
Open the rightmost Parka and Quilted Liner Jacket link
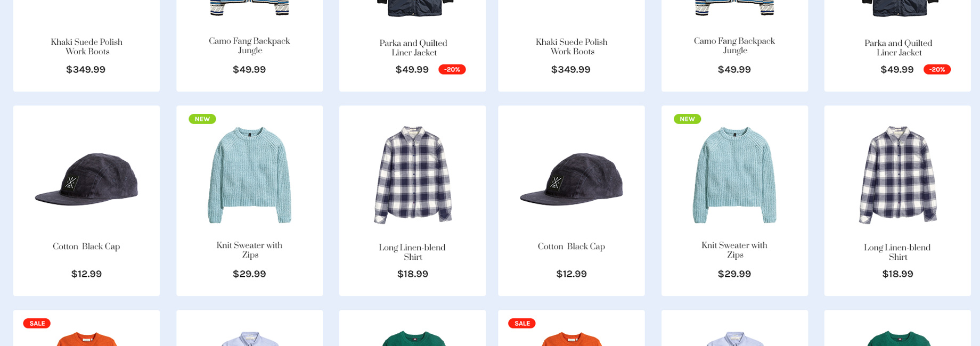pos(898,48)
